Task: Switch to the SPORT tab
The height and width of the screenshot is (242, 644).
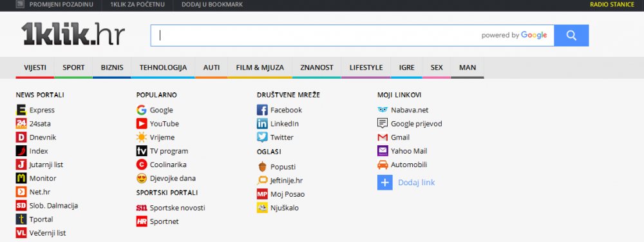Action: 73,68
